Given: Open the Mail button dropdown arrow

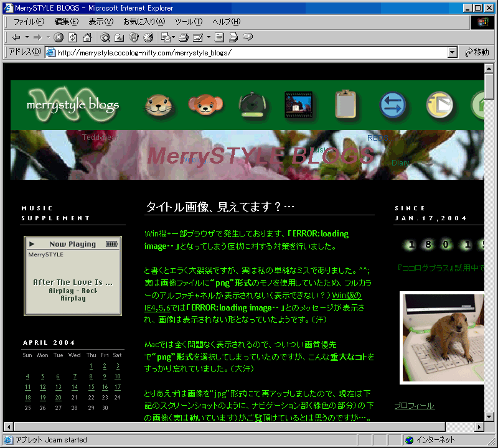Looking at the screenshot, I should (174, 37).
